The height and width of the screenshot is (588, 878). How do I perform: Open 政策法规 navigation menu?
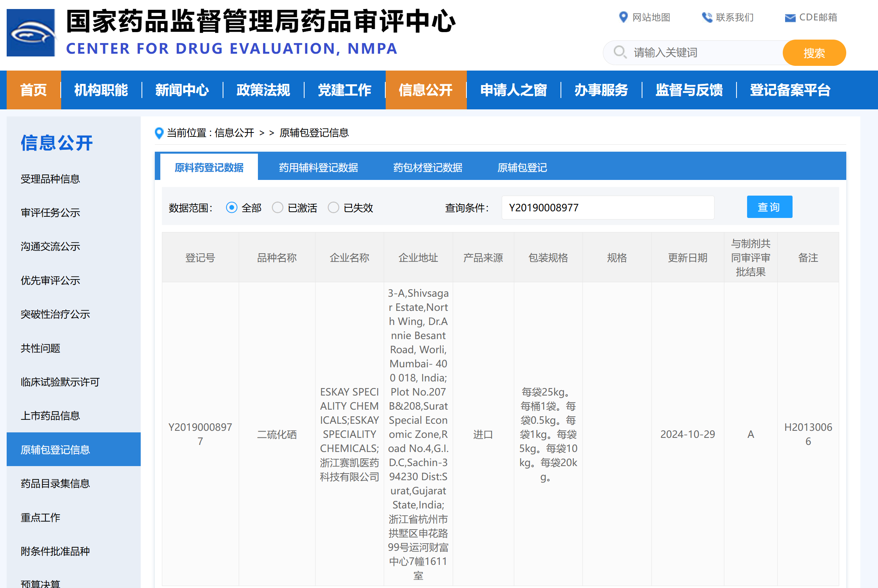[x=263, y=90]
